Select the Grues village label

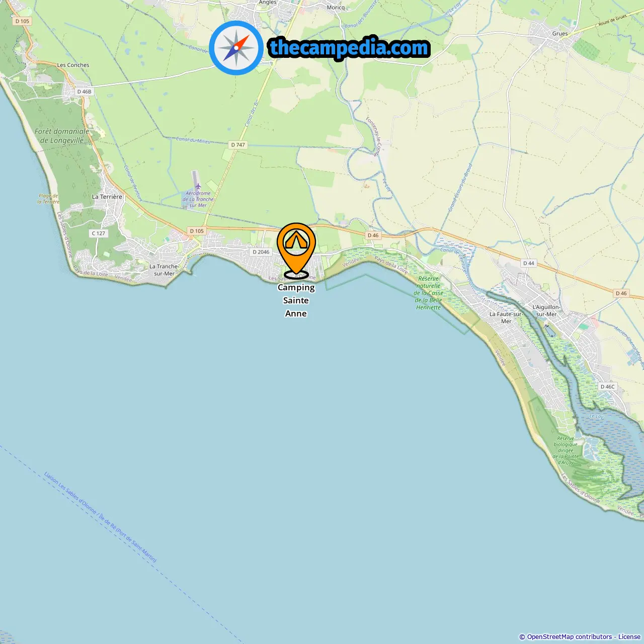(560, 34)
